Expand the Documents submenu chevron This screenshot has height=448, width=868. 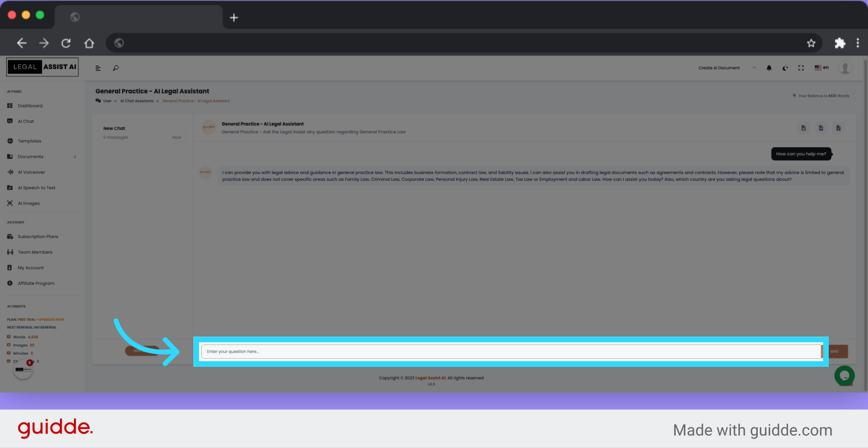(75, 157)
